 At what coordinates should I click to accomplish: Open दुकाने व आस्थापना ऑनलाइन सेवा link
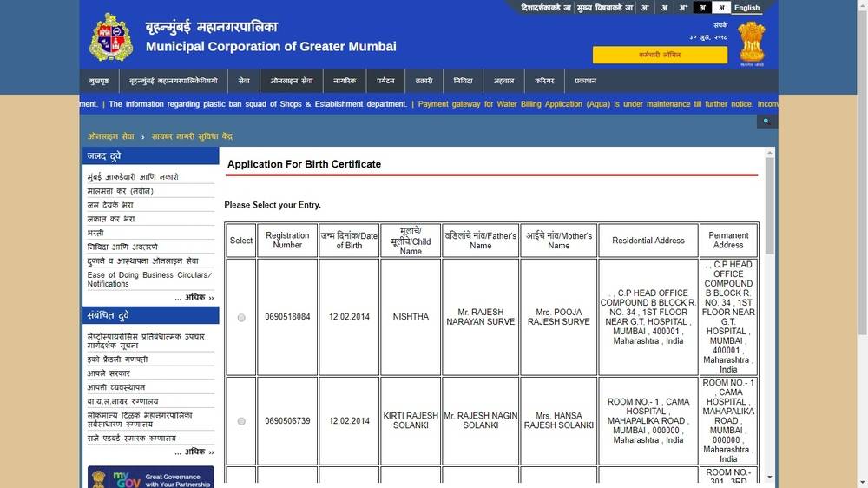click(x=143, y=260)
